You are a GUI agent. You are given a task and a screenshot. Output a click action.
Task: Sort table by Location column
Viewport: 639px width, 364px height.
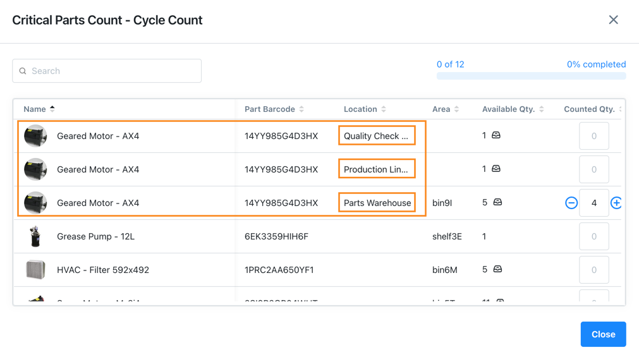coord(365,109)
